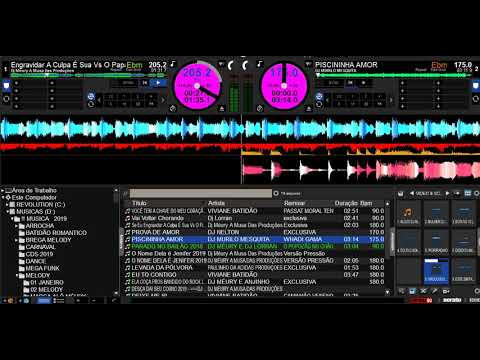
Task: Click the right deck's eject icon
Action: click(x=309, y=109)
